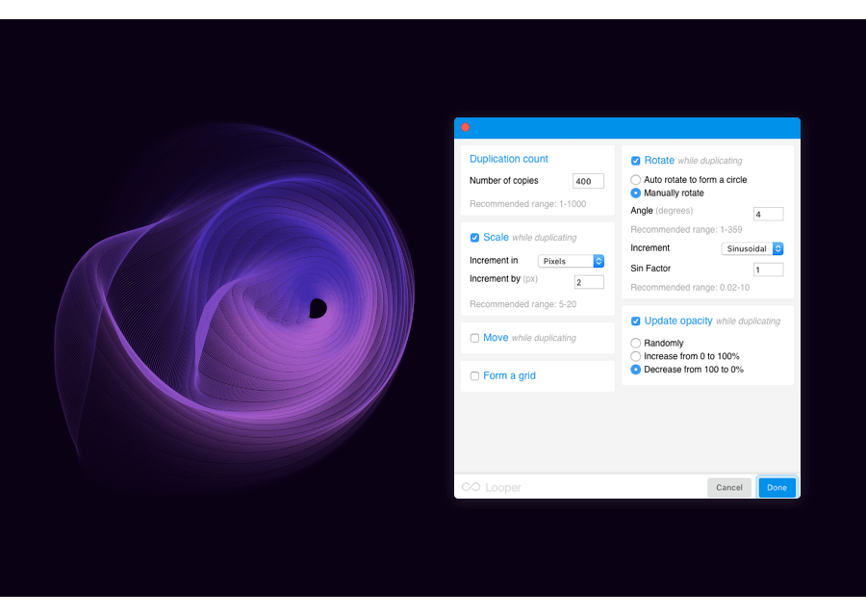Enable the Move while duplicating checkbox
866x616 pixels.
[474, 338]
